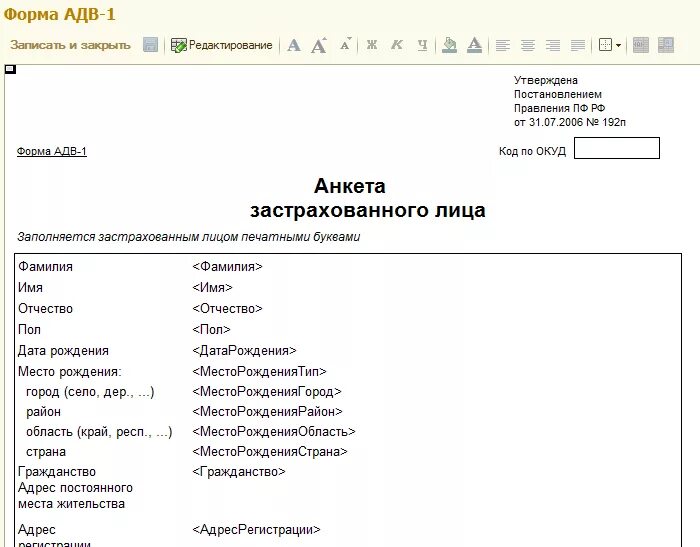
Task: Click the 'страна' label
Action: pos(46,452)
